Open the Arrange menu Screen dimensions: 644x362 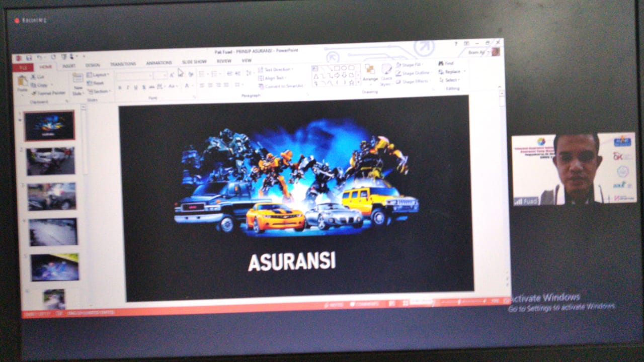point(370,73)
